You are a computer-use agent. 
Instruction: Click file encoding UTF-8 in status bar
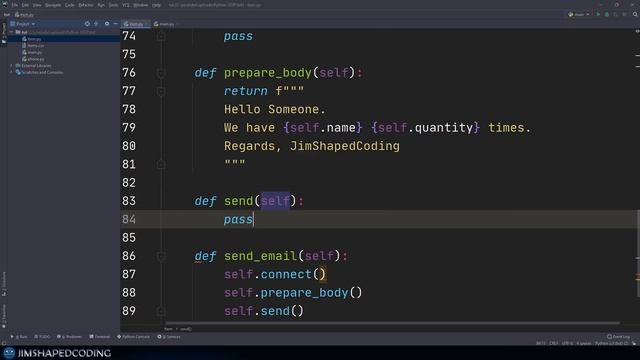(x=567, y=344)
